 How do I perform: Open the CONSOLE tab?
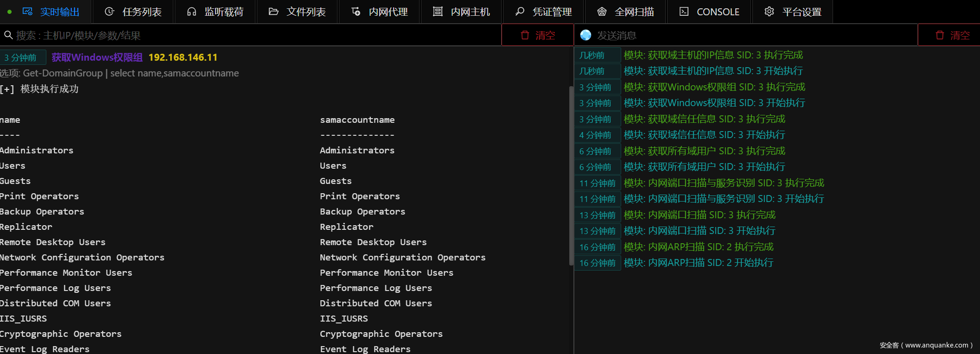[709, 12]
